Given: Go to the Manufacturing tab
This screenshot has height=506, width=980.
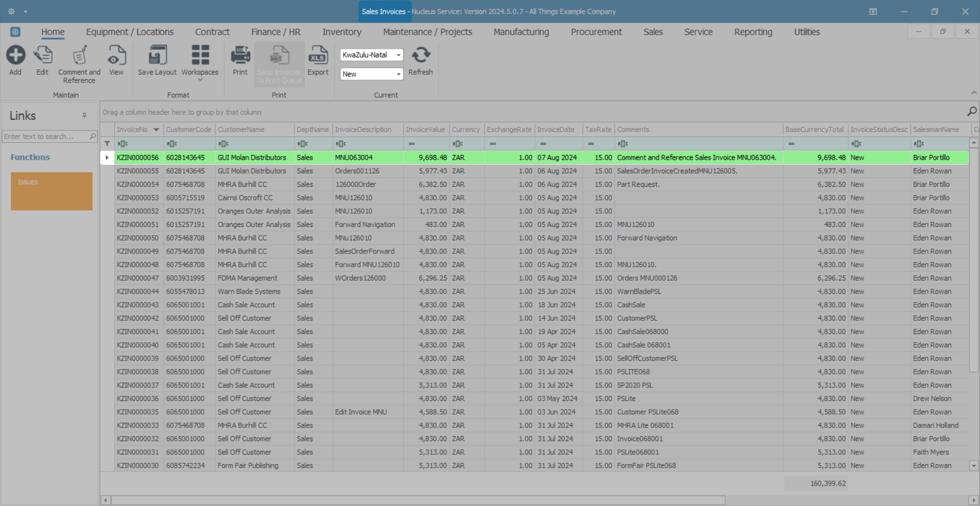Looking at the screenshot, I should pyautogui.click(x=521, y=32).
